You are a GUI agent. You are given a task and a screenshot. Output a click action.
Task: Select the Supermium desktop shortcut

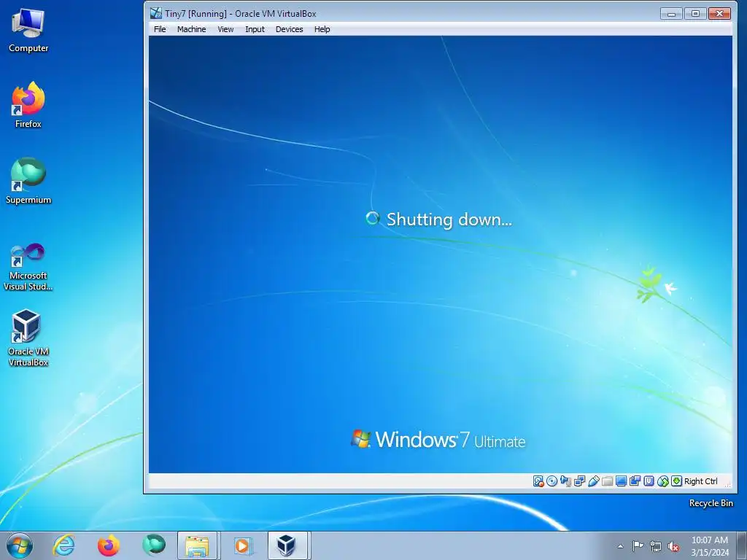point(28,181)
